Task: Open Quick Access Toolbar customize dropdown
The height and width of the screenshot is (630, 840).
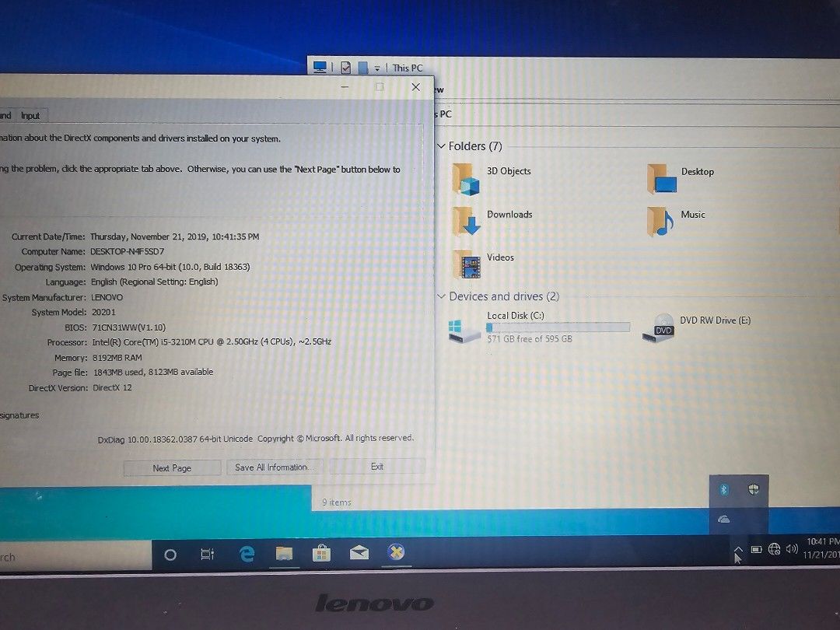Action: coord(377,68)
